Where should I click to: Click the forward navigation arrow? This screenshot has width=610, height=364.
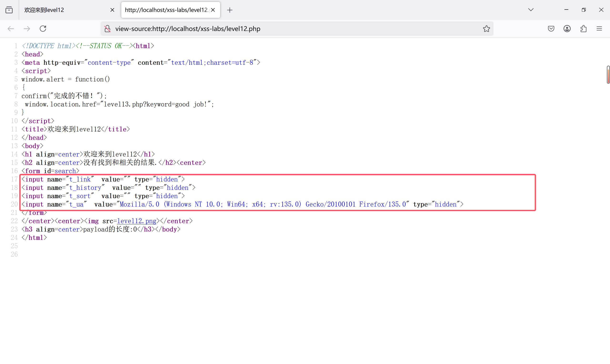click(x=27, y=29)
